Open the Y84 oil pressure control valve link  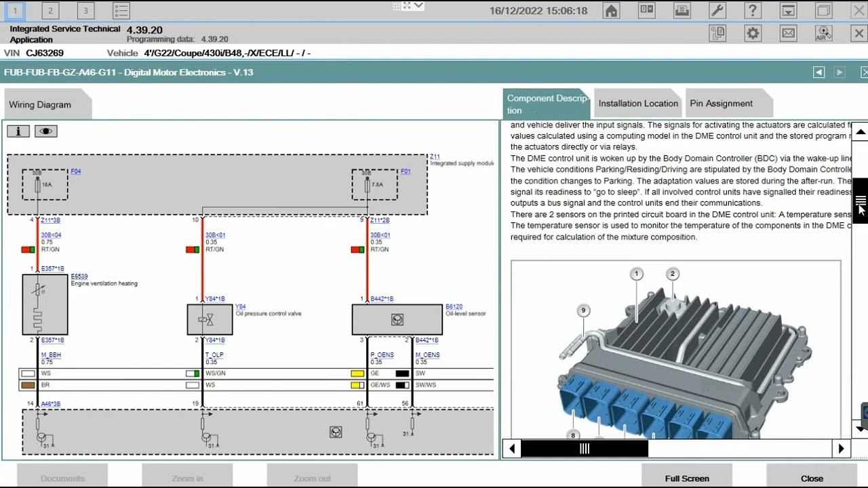click(240, 306)
